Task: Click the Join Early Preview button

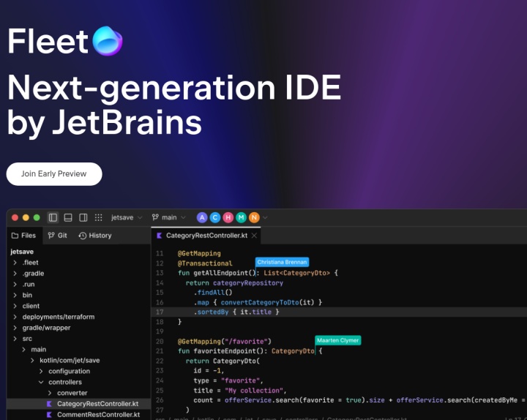Action: pyautogui.click(x=54, y=174)
